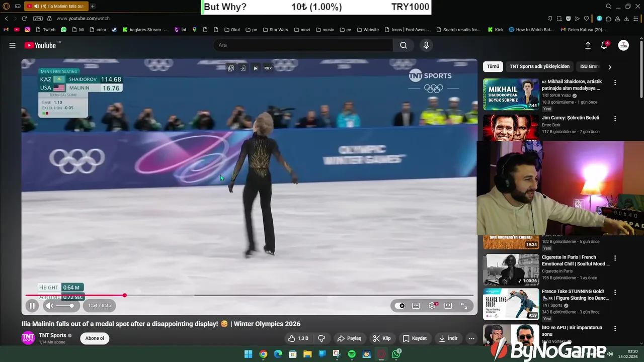The width and height of the screenshot is (644, 362).
Task: Enter fullscreen mode
Action: click(x=464, y=305)
